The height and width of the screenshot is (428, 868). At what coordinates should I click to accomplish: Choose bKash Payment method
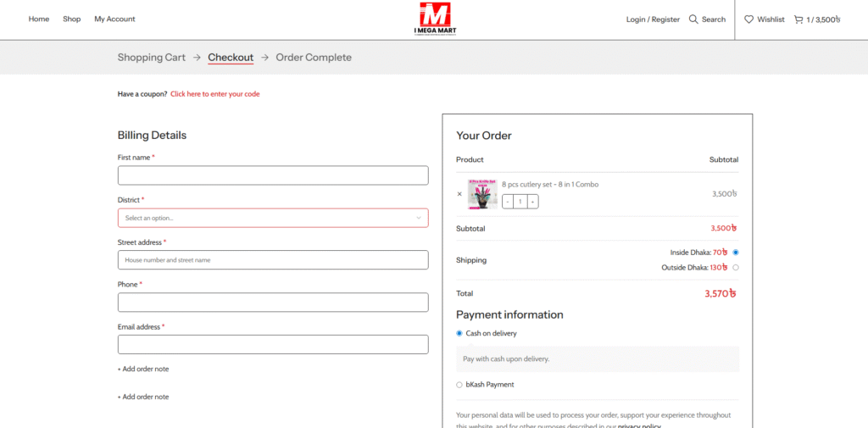tap(459, 385)
